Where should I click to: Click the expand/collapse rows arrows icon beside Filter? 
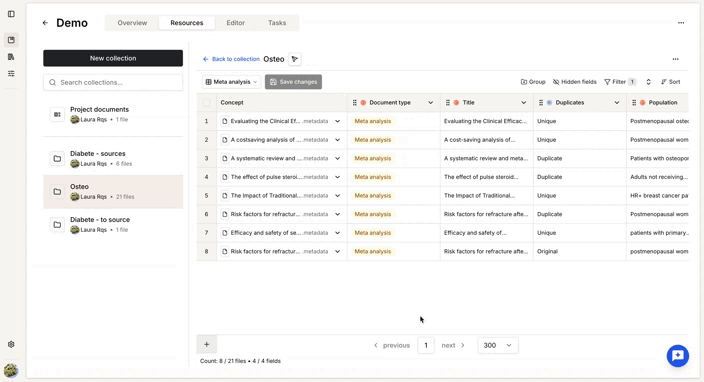point(648,82)
